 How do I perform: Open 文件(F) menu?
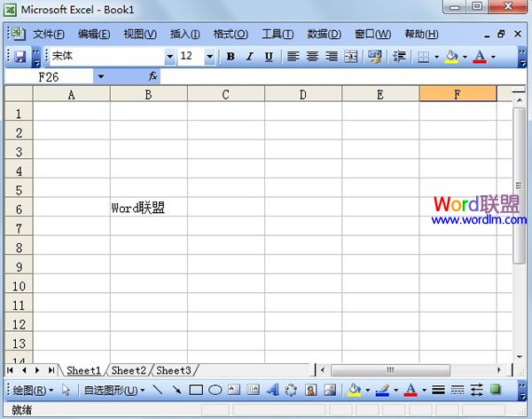49,34
